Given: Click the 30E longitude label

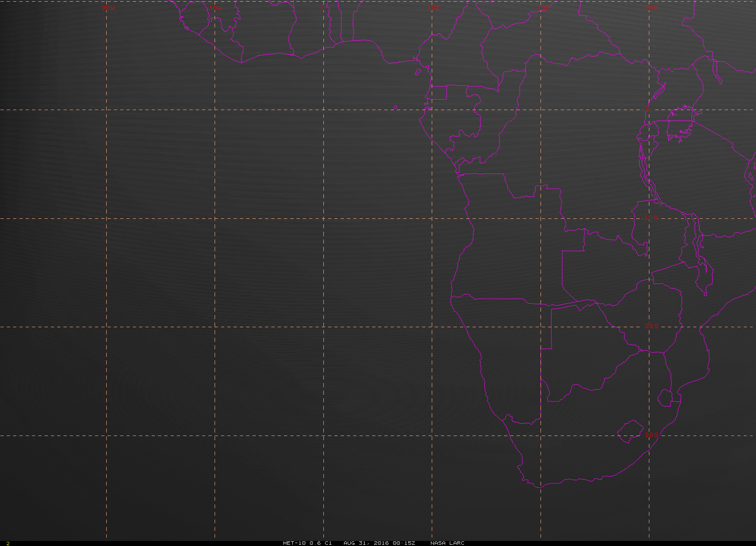Looking at the screenshot, I should pos(652,8).
